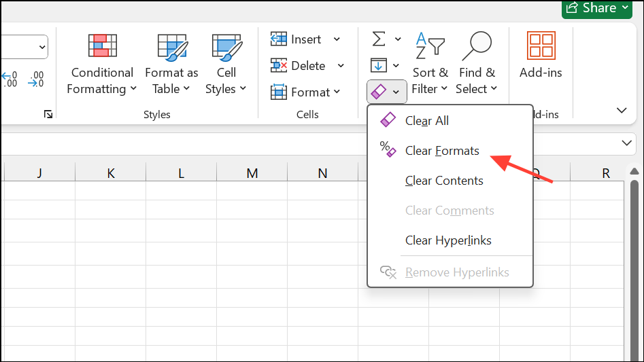Image resolution: width=644 pixels, height=362 pixels.
Task: Click the Clear eraser icon
Action: (379, 91)
